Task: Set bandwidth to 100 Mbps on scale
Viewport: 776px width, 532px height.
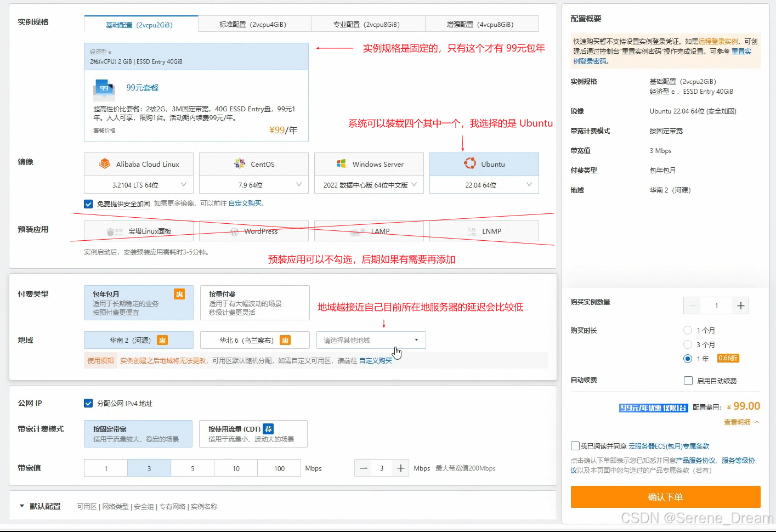Action: (x=279, y=468)
